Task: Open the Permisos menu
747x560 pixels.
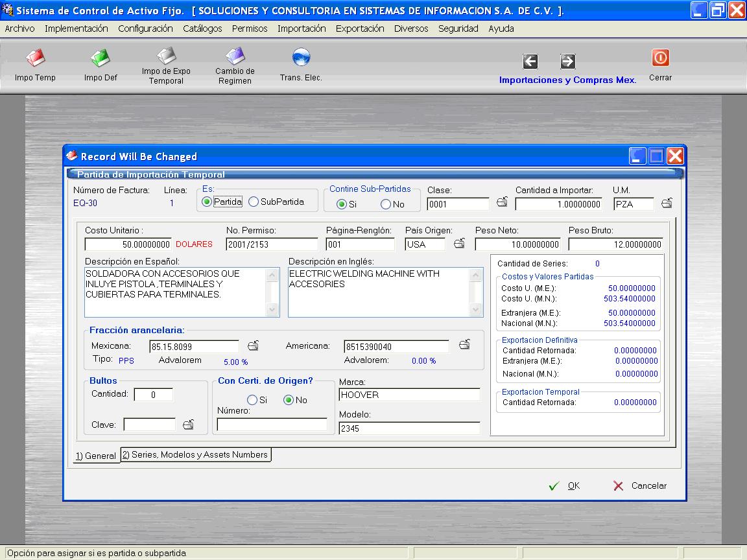Action: coord(250,29)
